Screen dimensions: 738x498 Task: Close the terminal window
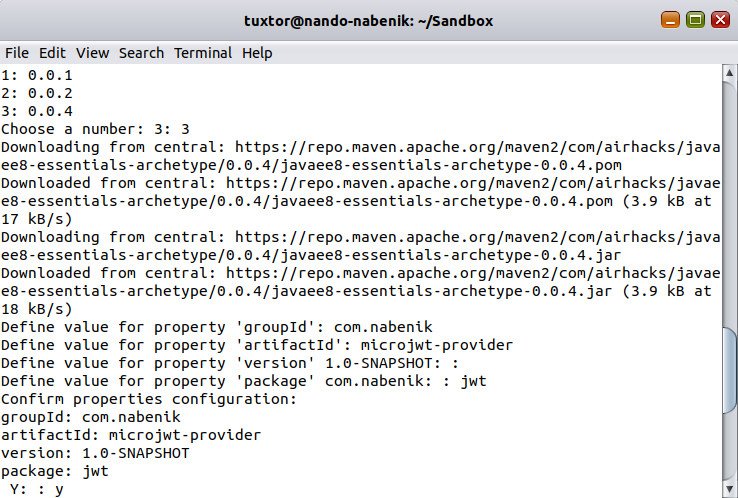718,19
